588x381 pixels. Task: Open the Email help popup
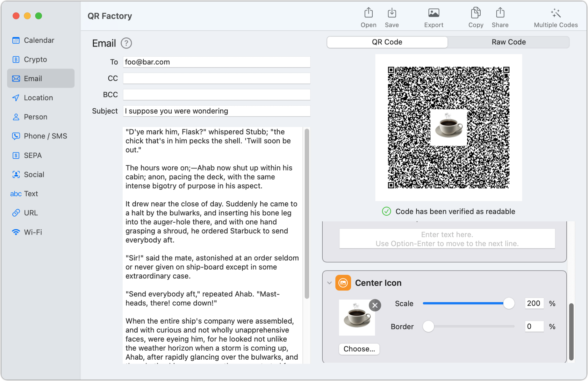(x=126, y=43)
